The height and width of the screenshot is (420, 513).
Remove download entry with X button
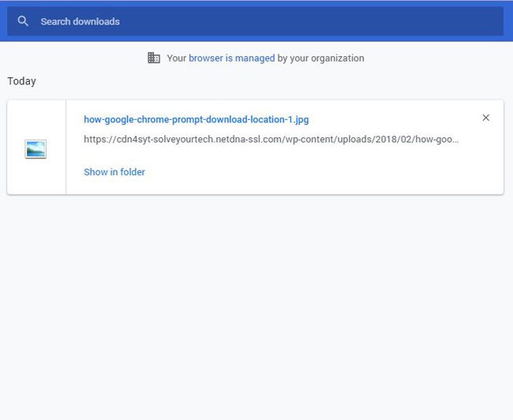(x=486, y=118)
